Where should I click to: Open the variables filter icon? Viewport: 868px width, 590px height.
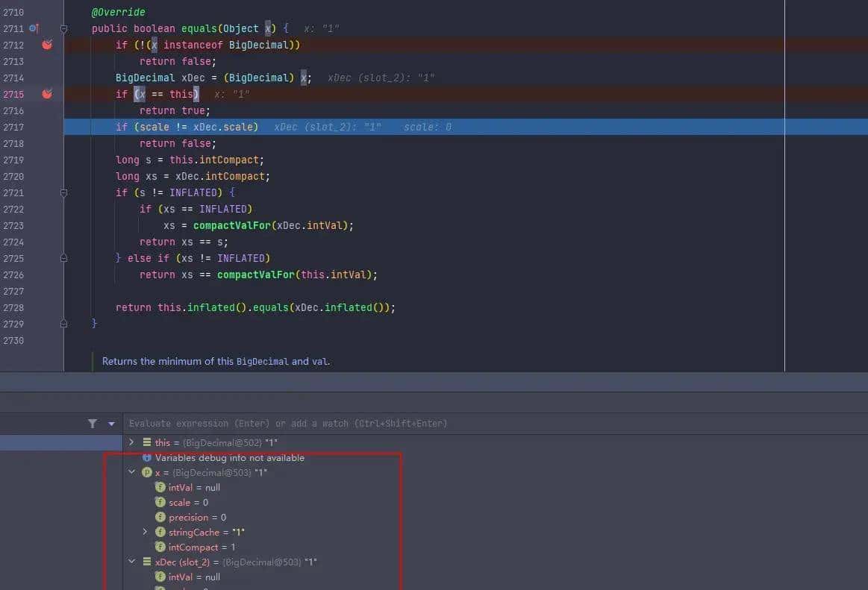[93, 424]
